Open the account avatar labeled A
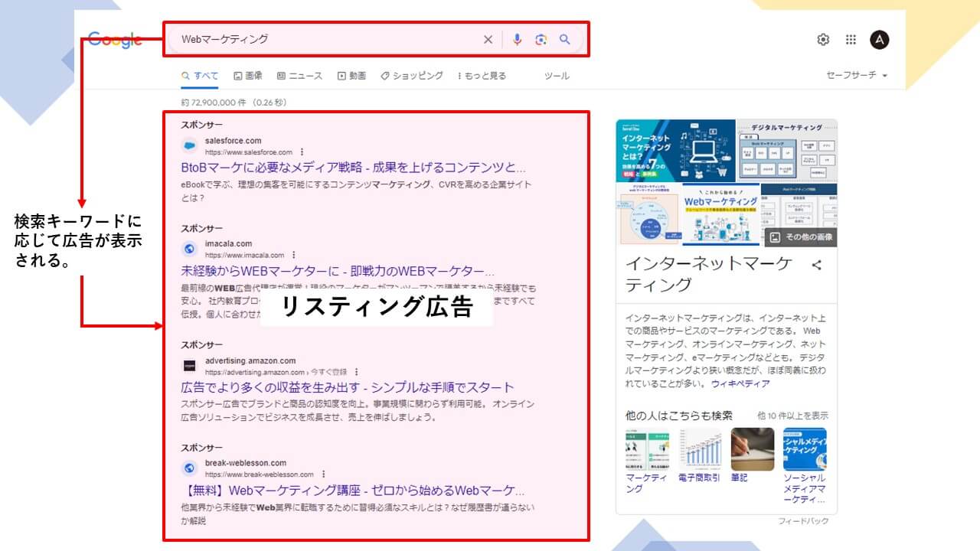Image resolution: width=980 pixels, height=551 pixels. [880, 40]
